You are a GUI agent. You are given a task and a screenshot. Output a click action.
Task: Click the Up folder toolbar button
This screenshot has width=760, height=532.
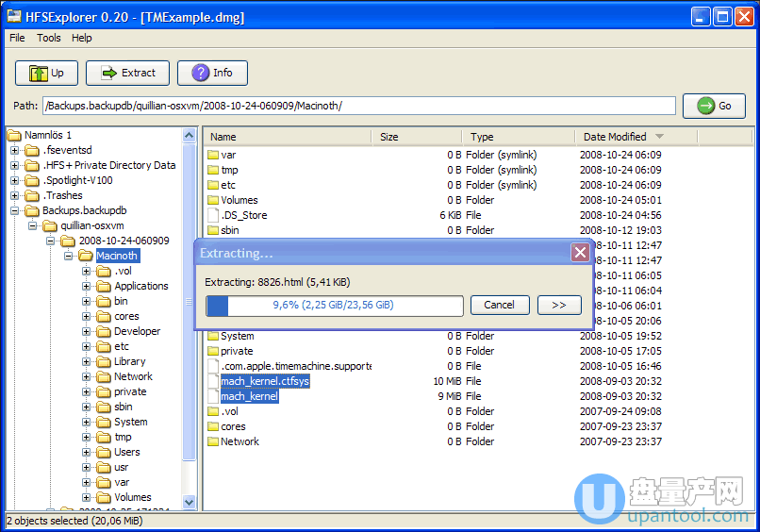46,73
